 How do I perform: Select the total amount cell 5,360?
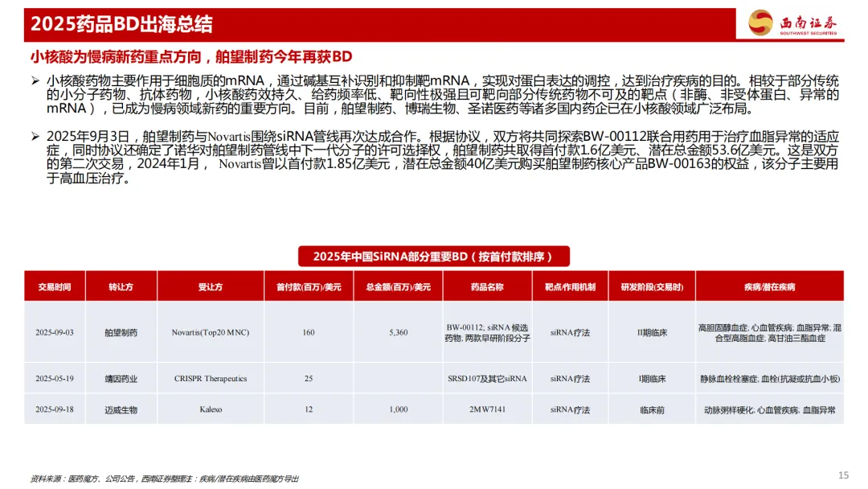pos(398,332)
